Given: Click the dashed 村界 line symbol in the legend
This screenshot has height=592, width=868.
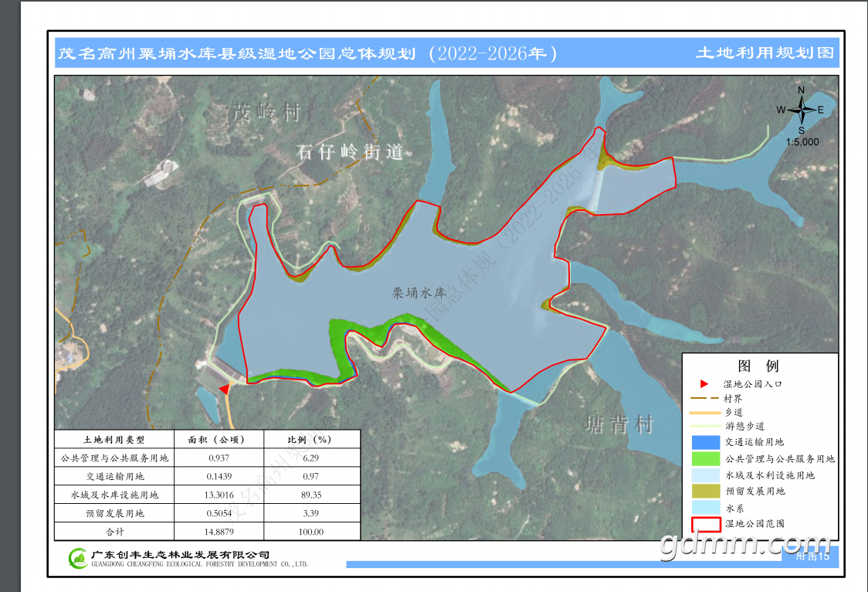Looking at the screenshot, I should point(705,398).
